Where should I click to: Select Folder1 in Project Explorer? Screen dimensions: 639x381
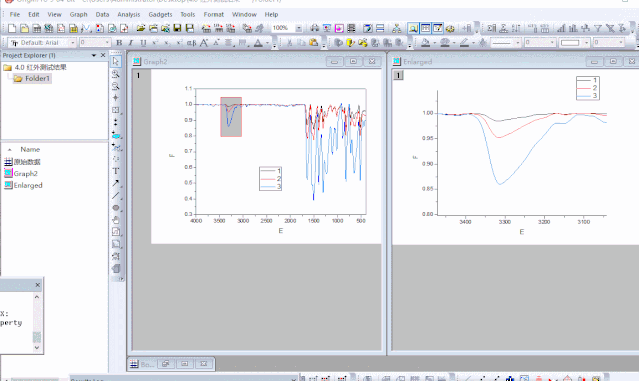click(32, 78)
